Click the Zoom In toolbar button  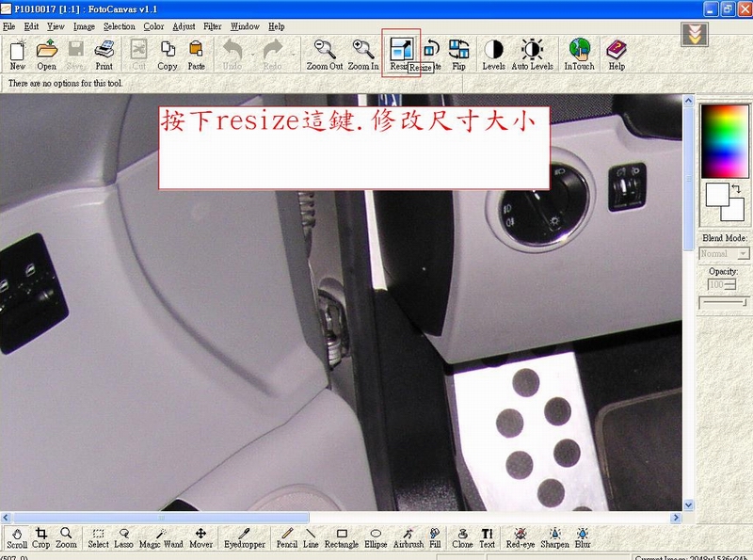[363, 54]
